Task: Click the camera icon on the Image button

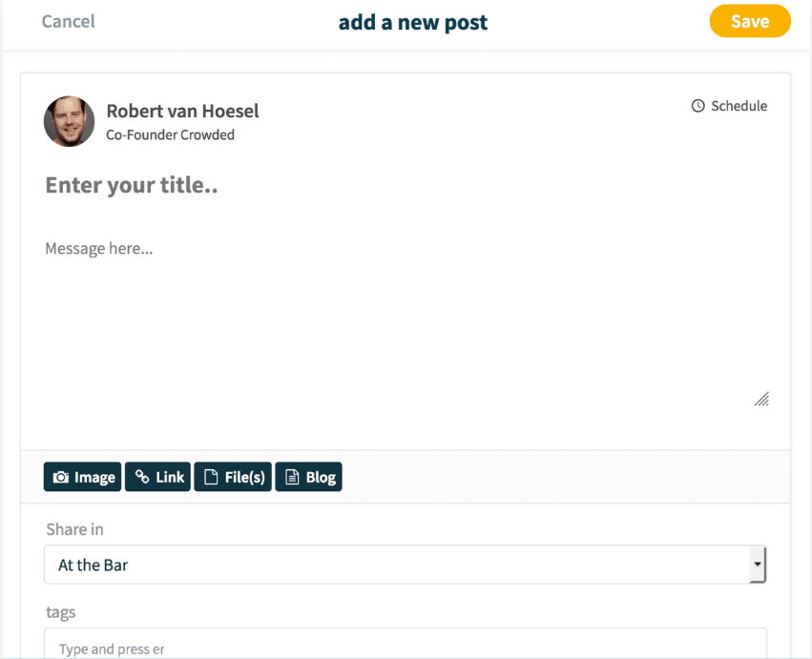Action: click(x=61, y=478)
